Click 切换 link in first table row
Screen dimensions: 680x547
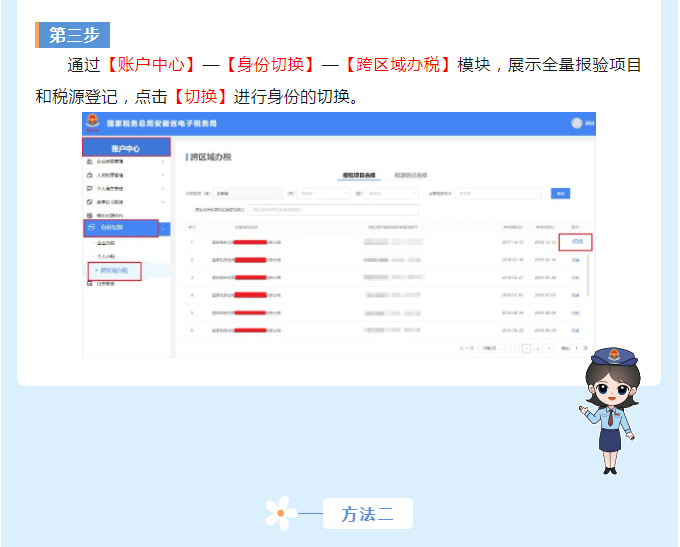tap(576, 242)
